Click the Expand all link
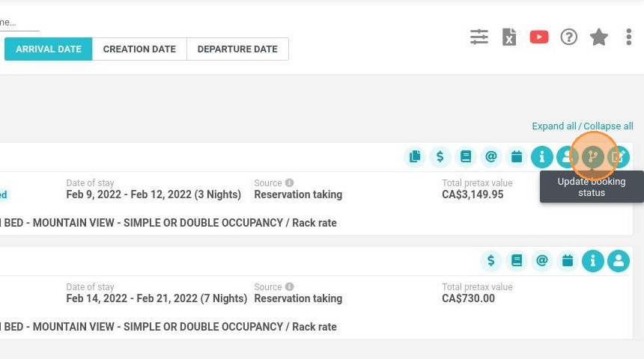This screenshot has width=644, height=359. (x=554, y=126)
